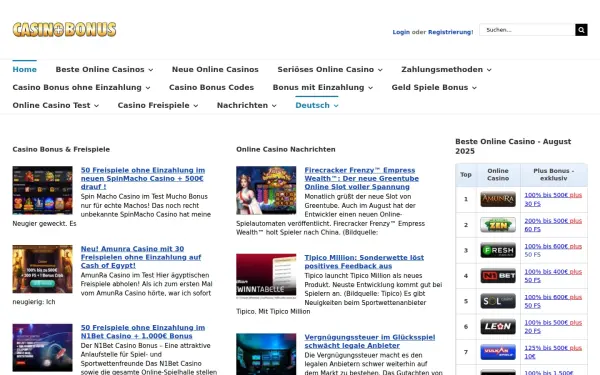Open Neue Online Casinos menu item

point(215,69)
